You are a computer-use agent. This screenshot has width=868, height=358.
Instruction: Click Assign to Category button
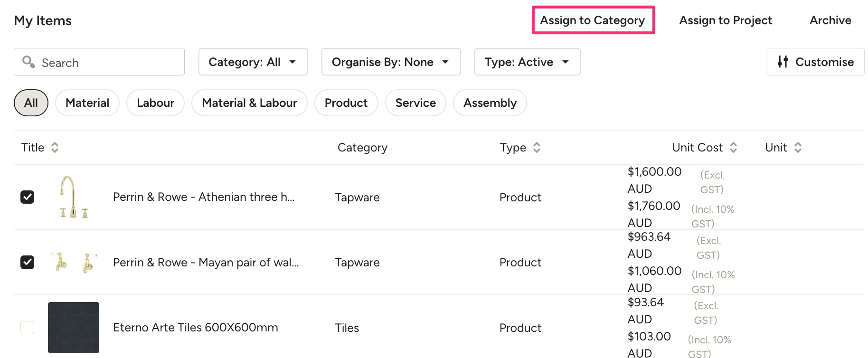coord(593,20)
